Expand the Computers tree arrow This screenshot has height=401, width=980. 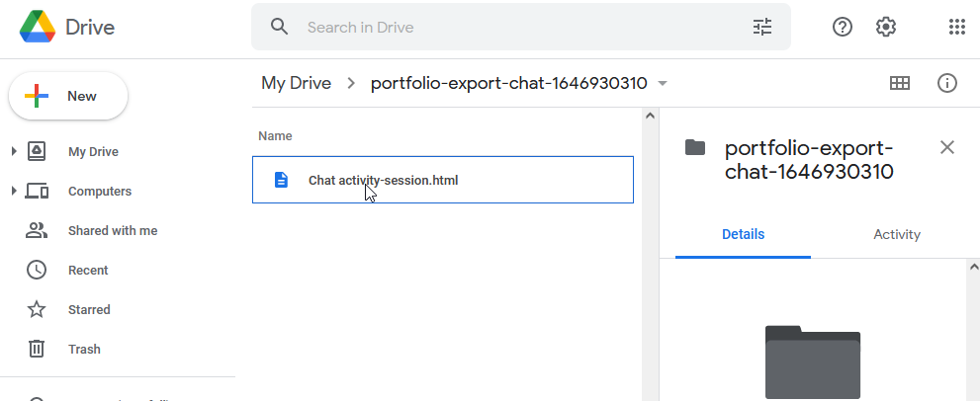pos(14,191)
